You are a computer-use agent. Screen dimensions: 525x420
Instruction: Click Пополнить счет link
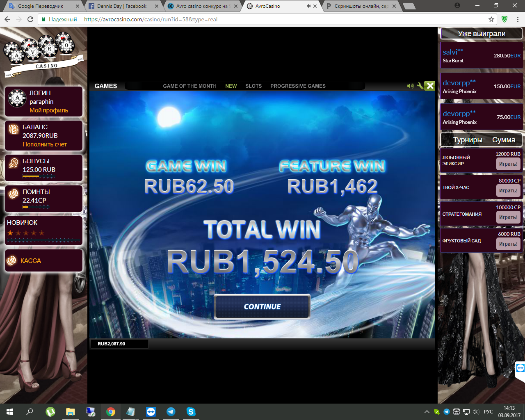click(x=45, y=144)
